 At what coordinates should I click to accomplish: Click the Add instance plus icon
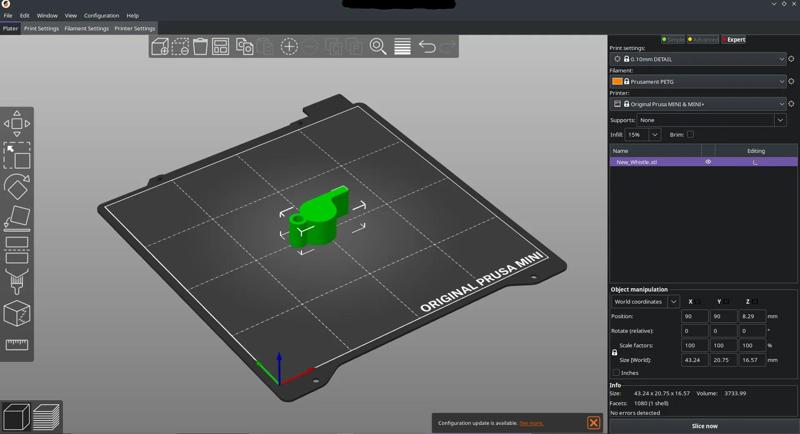pyautogui.click(x=289, y=47)
